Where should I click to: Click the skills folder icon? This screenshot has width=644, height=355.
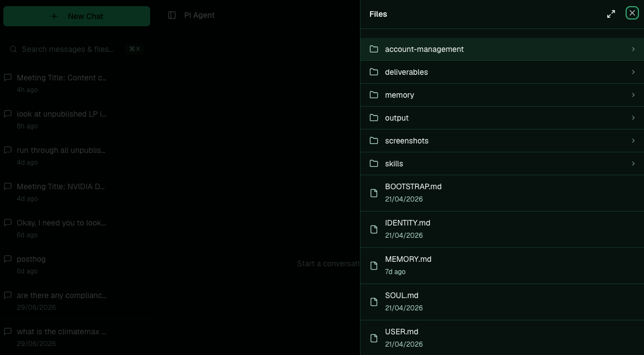374,164
